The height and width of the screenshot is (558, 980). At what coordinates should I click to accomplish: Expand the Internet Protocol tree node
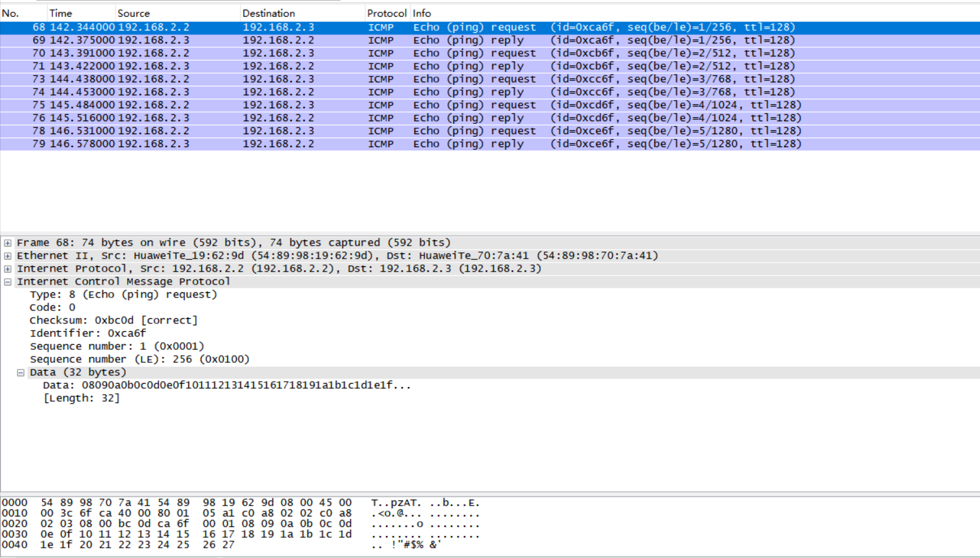click(x=8, y=269)
